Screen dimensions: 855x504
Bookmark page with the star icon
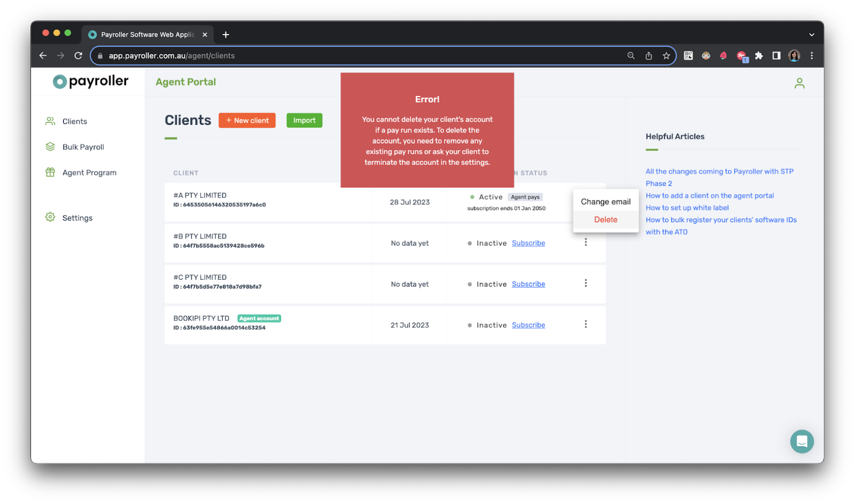click(666, 56)
